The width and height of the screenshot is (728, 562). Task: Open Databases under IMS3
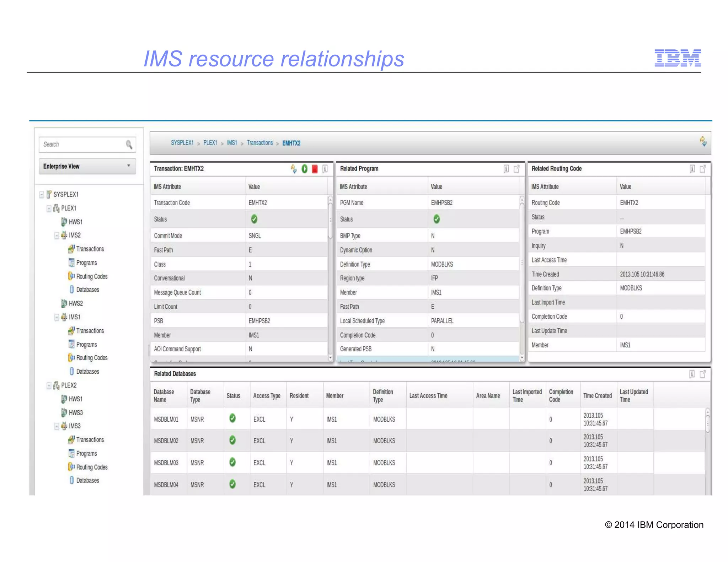pyautogui.click(x=84, y=481)
